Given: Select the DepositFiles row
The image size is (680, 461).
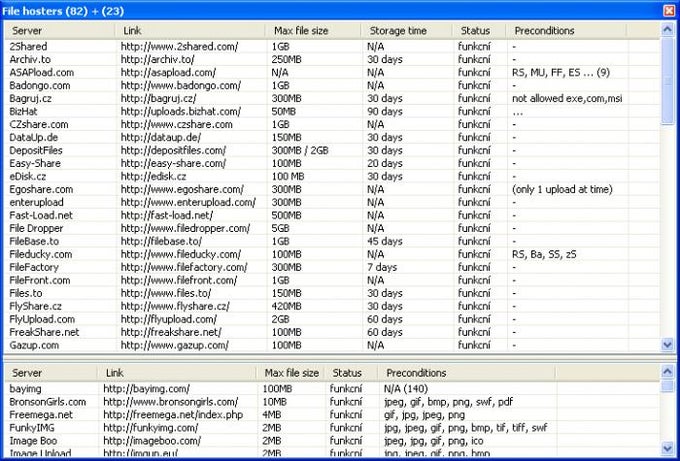Looking at the screenshot, I should 332,150.
